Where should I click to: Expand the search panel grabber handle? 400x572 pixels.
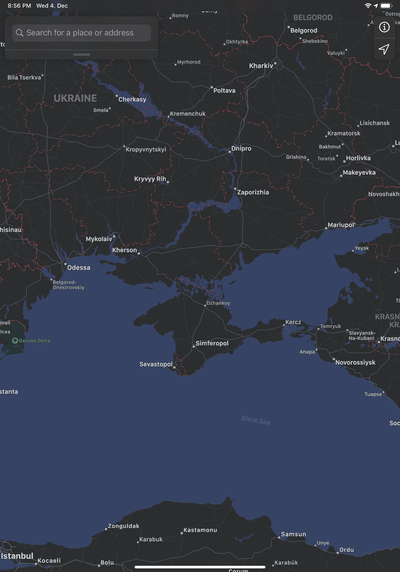click(81, 55)
